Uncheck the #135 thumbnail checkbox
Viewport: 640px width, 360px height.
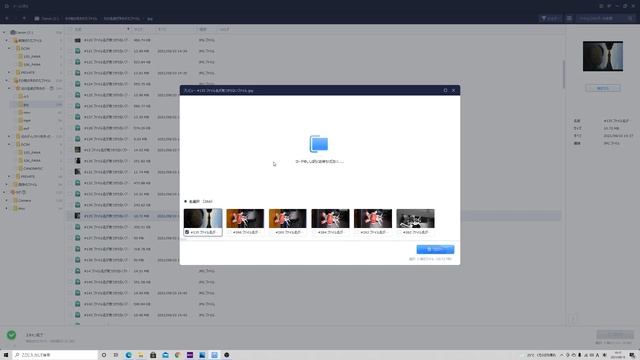coord(187,232)
